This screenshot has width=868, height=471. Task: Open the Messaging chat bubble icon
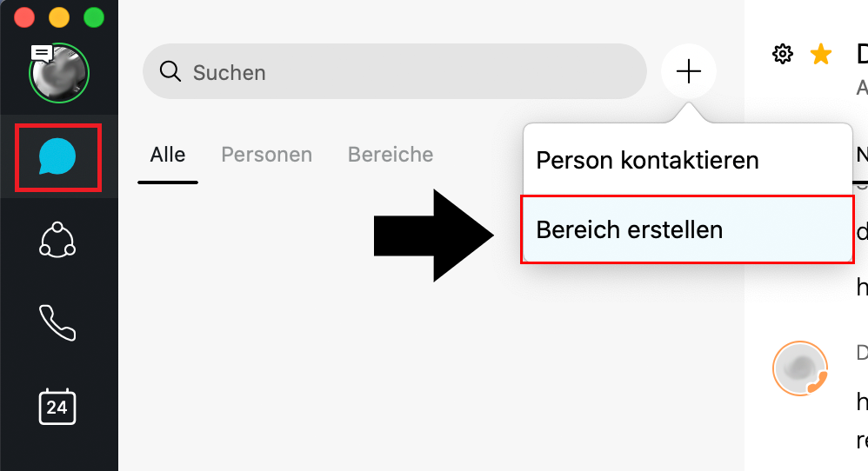[57, 158]
